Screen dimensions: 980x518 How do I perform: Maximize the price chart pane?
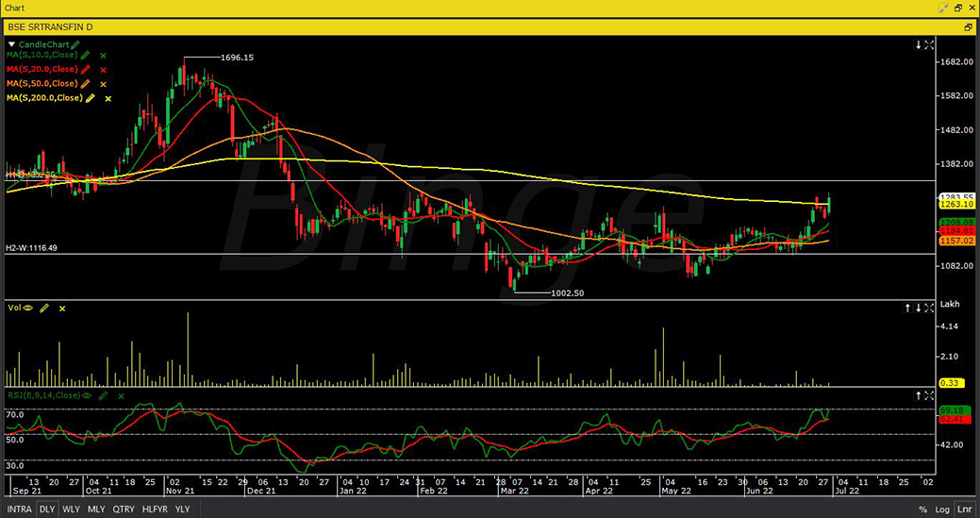[929, 45]
